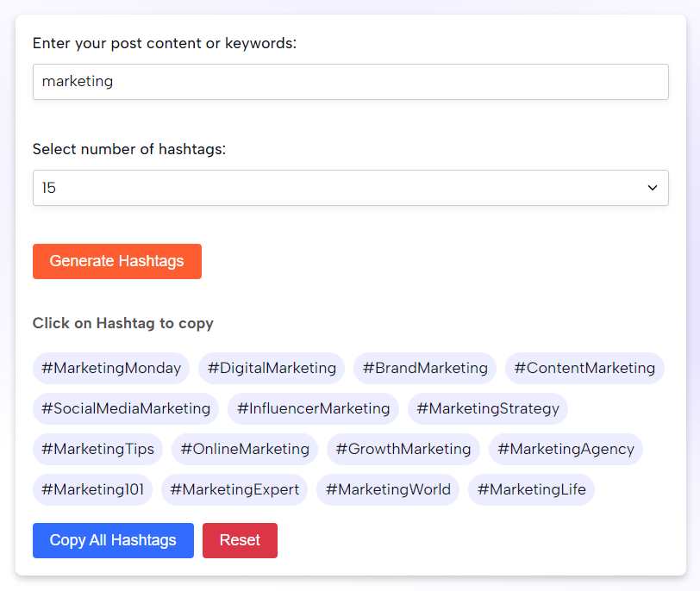
Task: Copy the #SocialMediaMarketing hashtag
Action: (126, 408)
